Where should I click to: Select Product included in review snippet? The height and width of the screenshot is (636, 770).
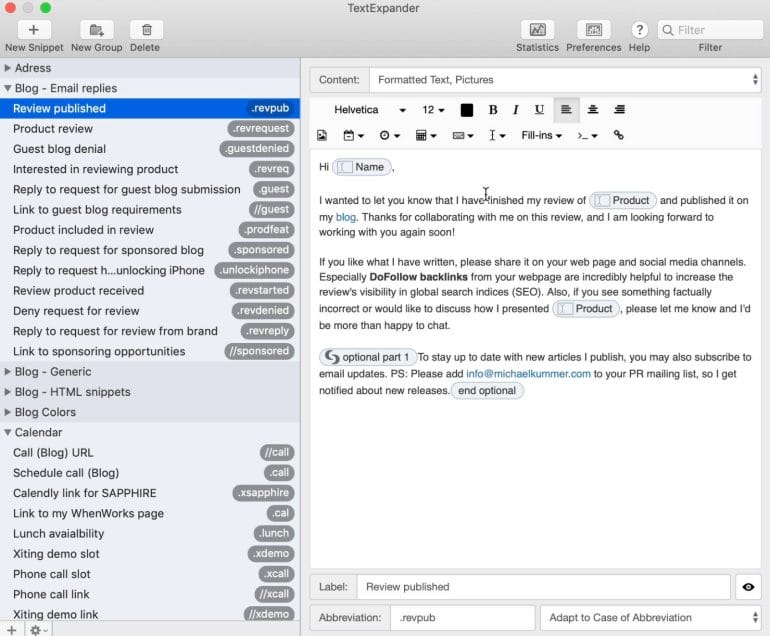(150, 230)
